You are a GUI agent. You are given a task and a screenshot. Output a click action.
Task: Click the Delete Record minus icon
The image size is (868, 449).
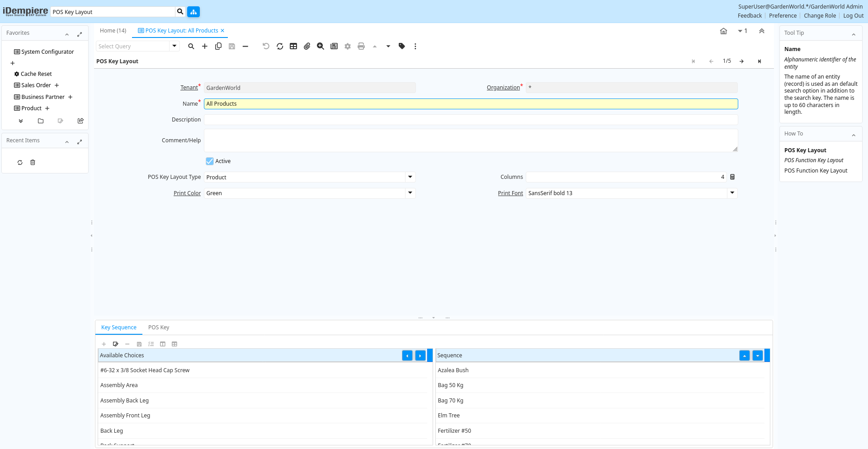tap(245, 46)
